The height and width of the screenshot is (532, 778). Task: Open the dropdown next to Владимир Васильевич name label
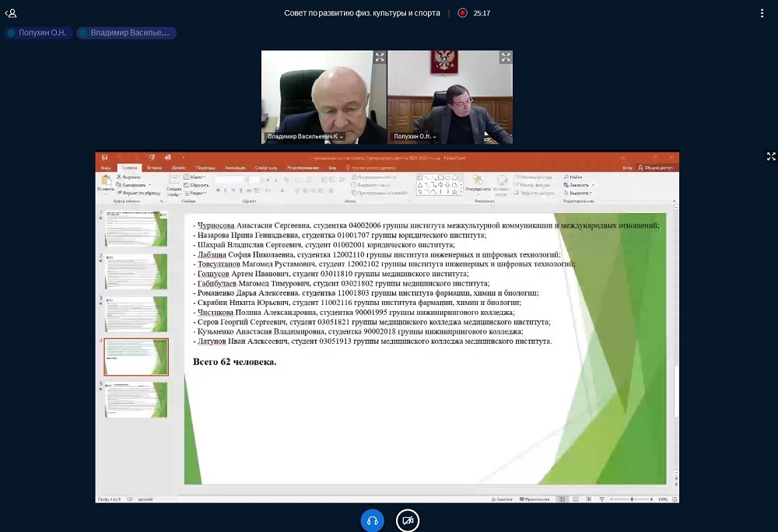click(341, 137)
